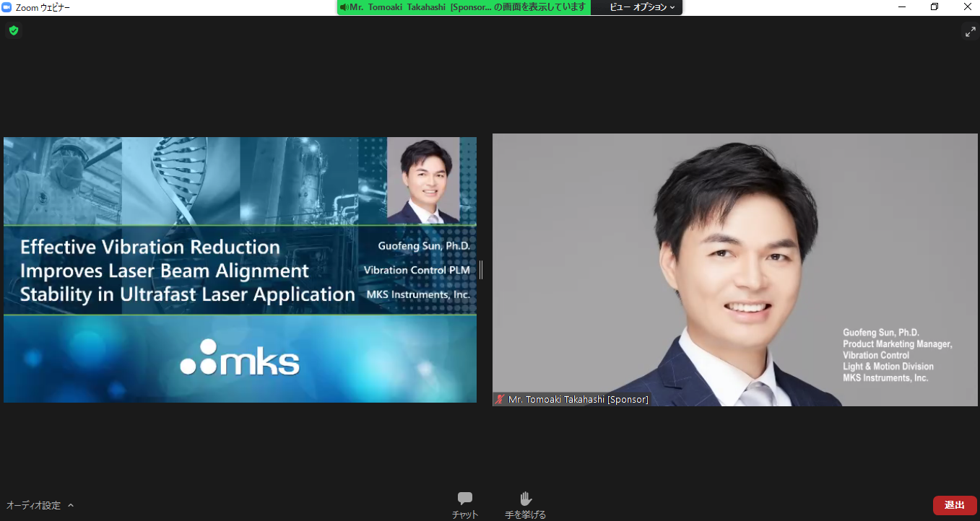Viewport: 980px width, 521px height.
Task: Click 'Product Marketing Manager,' caption in video
Action: (x=898, y=344)
